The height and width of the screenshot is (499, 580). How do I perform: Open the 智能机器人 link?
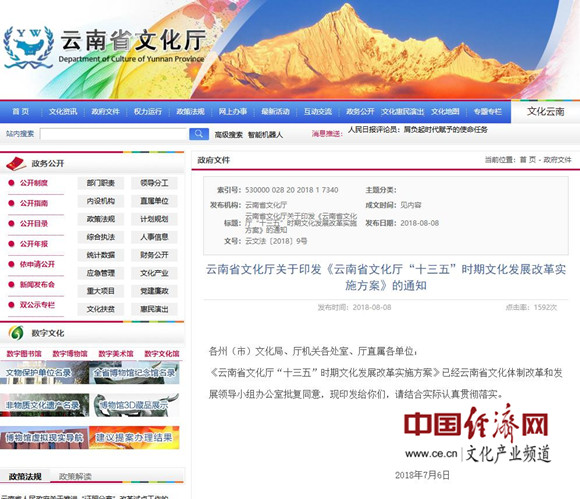pyautogui.click(x=265, y=135)
